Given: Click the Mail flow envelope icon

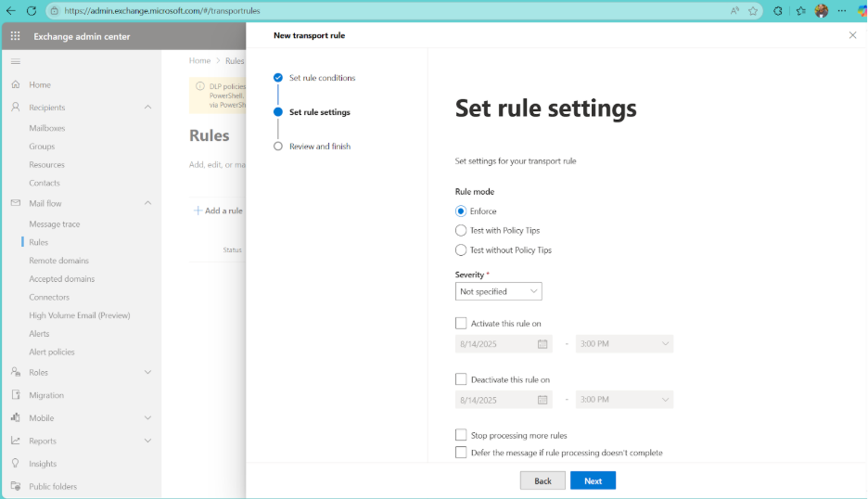Looking at the screenshot, I should click(x=16, y=203).
